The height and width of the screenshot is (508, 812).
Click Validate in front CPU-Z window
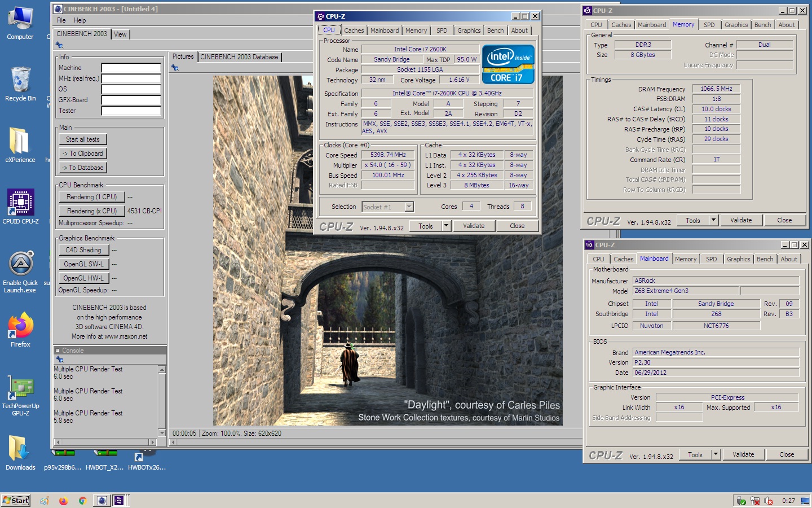474,226
